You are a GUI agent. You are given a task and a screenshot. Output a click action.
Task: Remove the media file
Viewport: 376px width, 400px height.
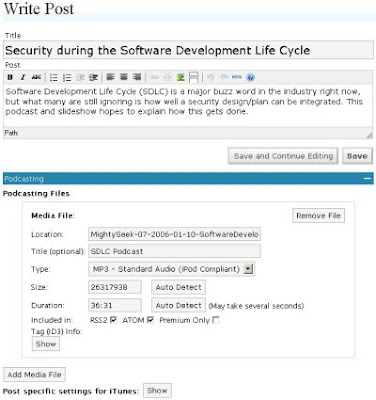coord(318,216)
